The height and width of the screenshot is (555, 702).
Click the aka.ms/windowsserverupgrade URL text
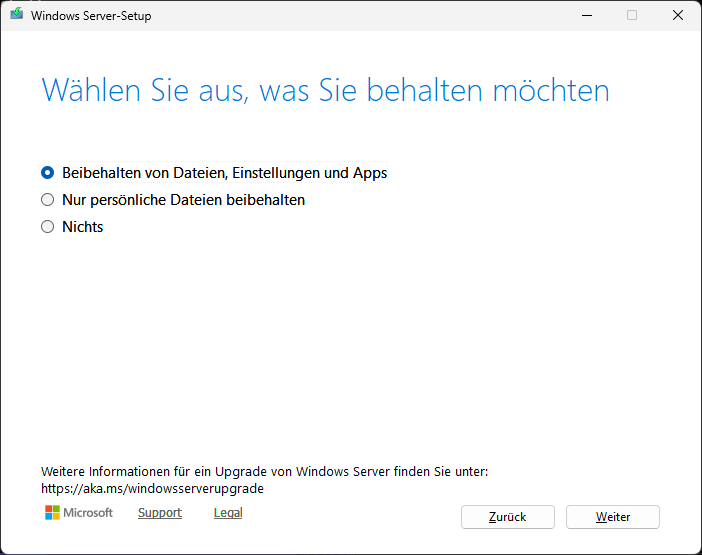[x=152, y=488]
